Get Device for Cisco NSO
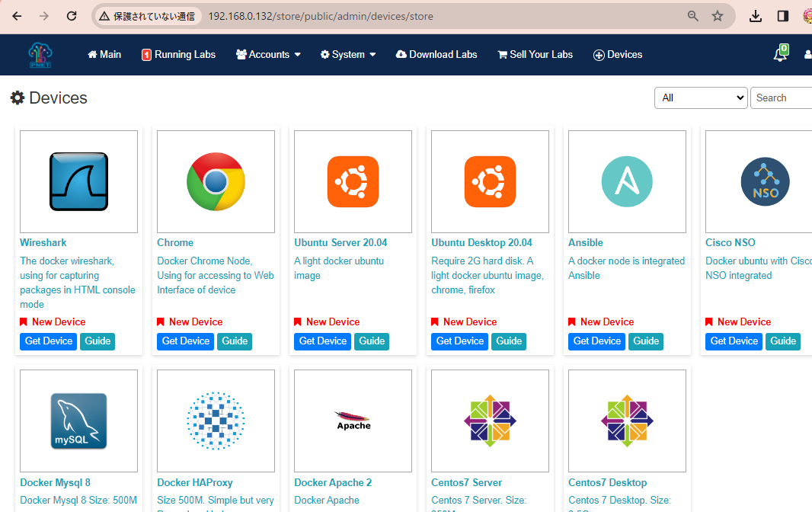812x512 pixels. 734,341
